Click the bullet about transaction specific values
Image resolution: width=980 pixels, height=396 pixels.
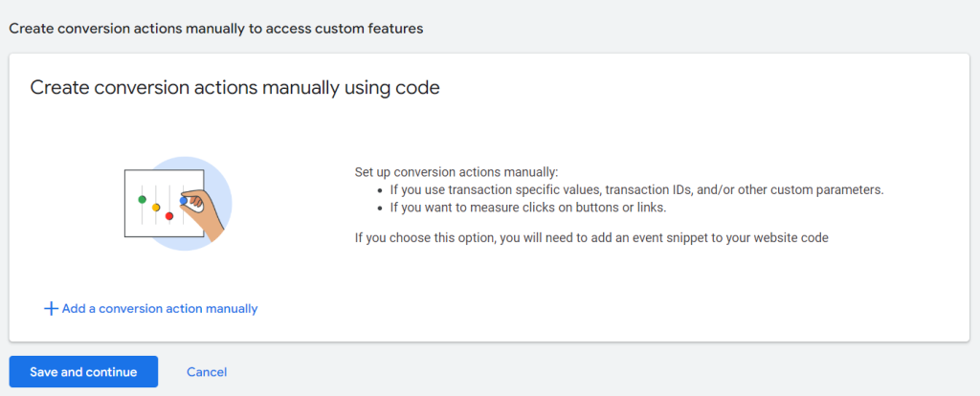pyautogui.click(x=636, y=190)
